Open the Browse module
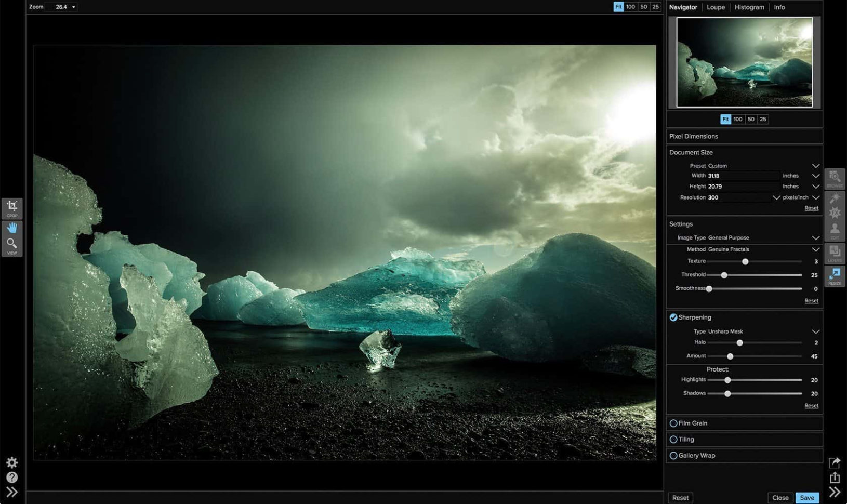The image size is (847, 504). tap(835, 178)
